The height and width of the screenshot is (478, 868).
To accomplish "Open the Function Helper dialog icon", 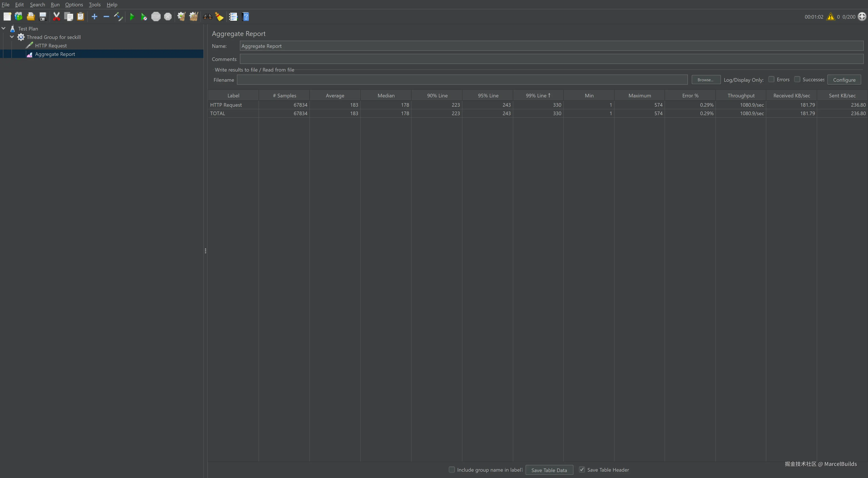I will (233, 17).
